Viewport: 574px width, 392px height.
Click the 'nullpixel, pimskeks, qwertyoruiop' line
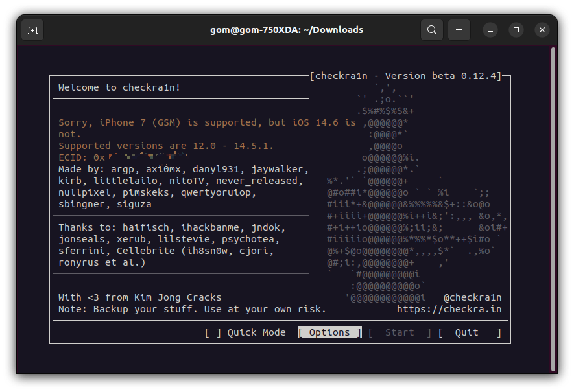157,192
